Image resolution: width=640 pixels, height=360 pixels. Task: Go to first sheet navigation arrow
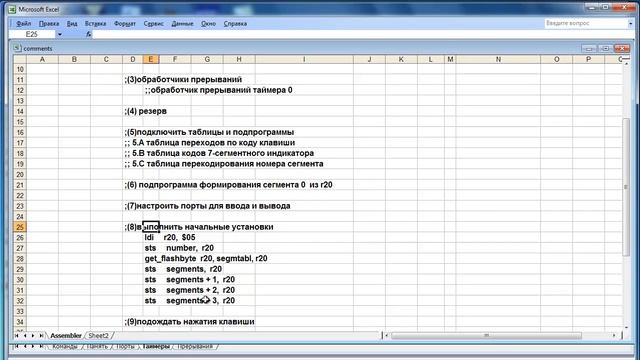17,336
